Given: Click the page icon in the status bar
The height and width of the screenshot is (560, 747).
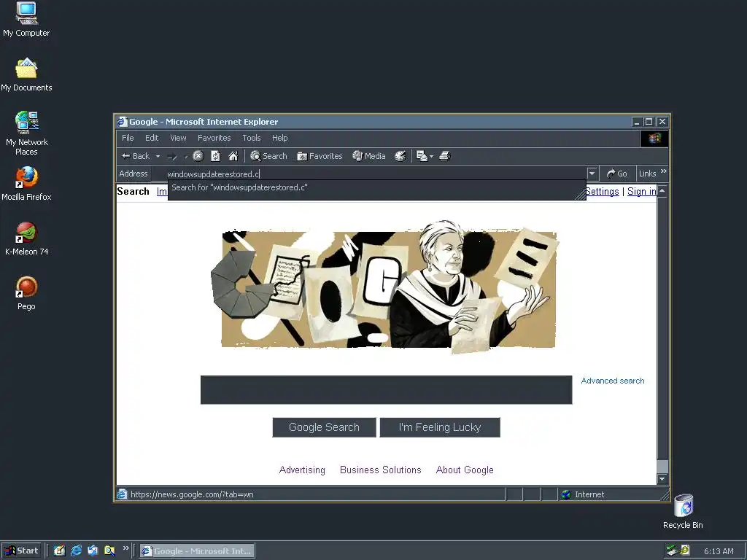Looking at the screenshot, I should (x=123, y=495).
